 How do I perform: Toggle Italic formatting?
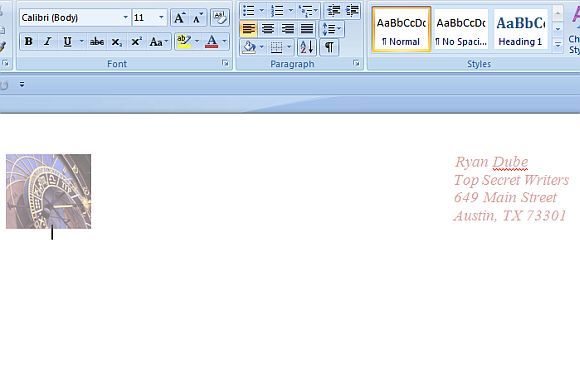tap(47, 41)
